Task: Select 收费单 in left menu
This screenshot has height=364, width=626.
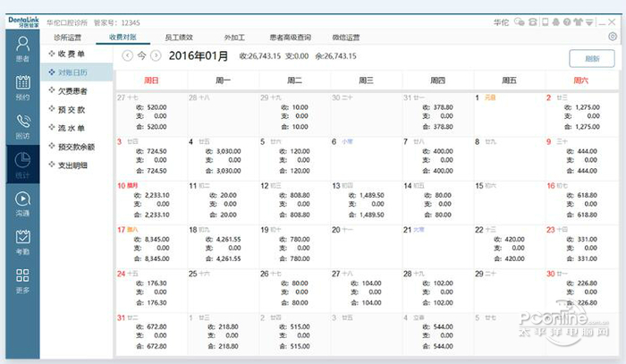Action: [x=77, y=54]
